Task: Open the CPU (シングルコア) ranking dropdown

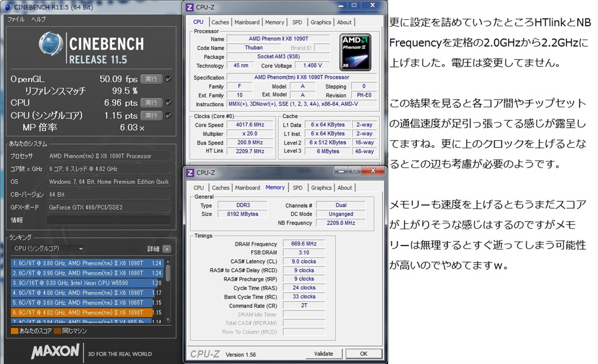Action: [48, 249]
